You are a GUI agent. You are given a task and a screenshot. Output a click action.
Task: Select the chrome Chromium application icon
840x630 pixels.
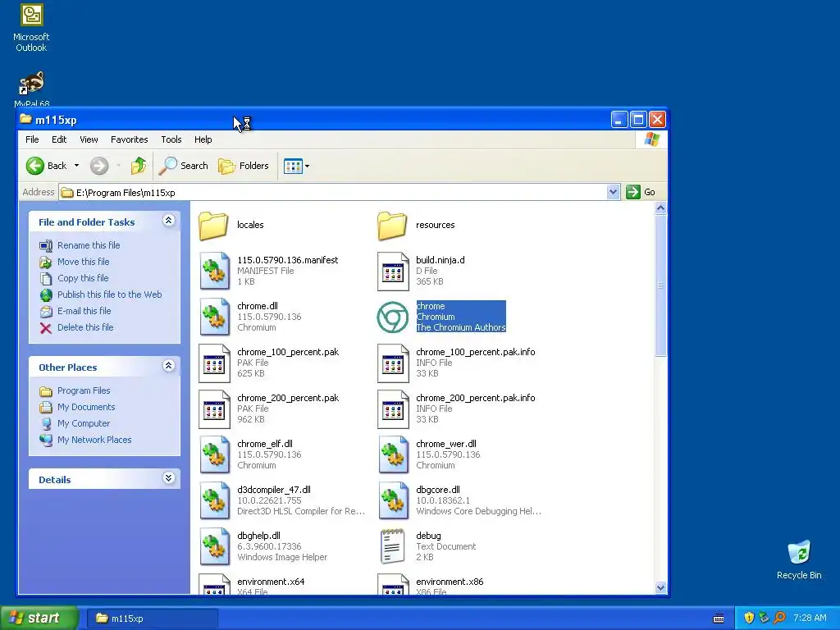[x=393, y=317]
